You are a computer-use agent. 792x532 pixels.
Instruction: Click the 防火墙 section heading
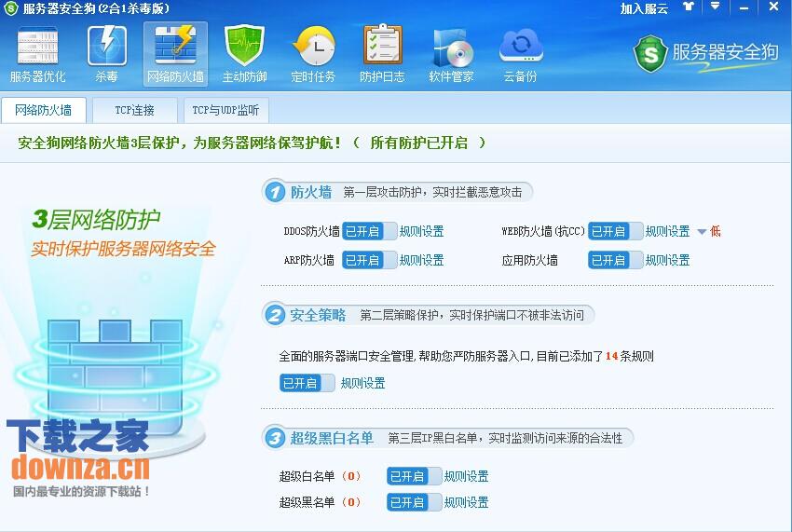pyautogui.click(x=310, y=192)
